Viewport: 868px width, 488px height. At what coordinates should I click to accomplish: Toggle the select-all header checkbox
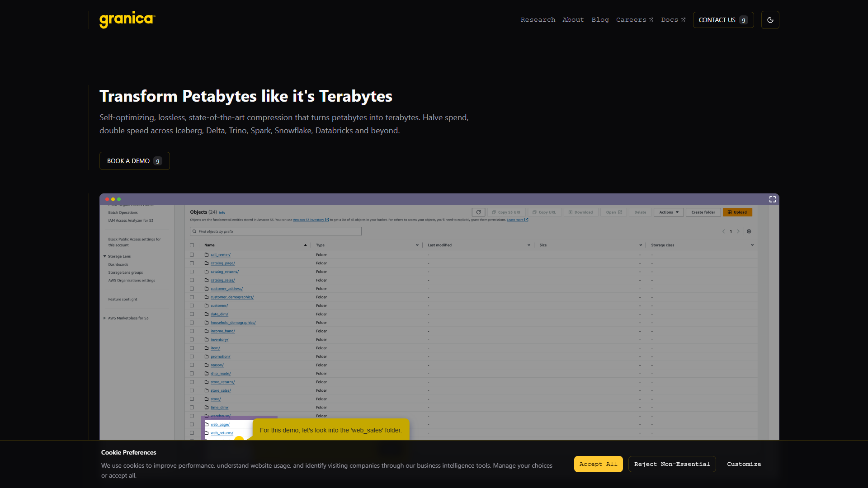[x=192, y=245]
